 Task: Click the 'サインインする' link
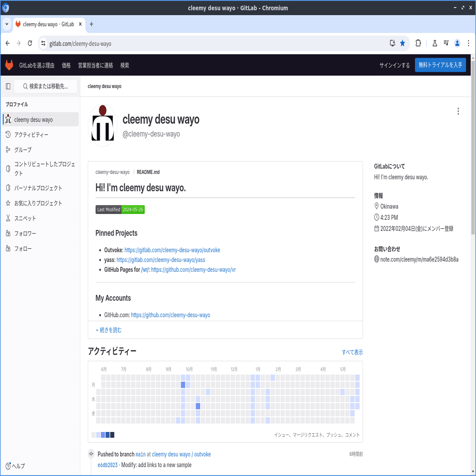[x=394, y=65]
